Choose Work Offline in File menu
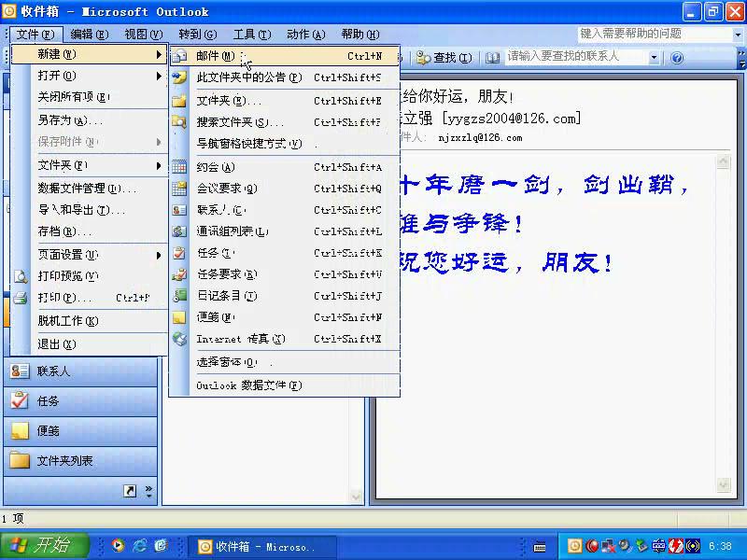Viewport: 747px width, 560px height. click(x=89, y=321)
